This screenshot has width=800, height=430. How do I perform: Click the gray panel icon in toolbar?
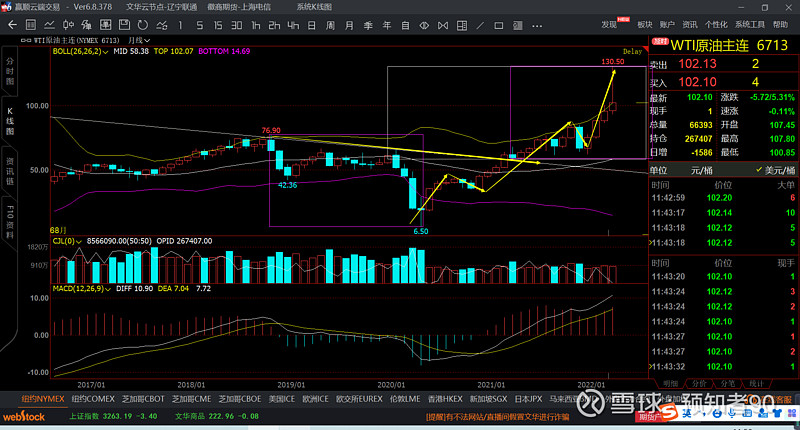pyautogui.click(x=517, y=25)
